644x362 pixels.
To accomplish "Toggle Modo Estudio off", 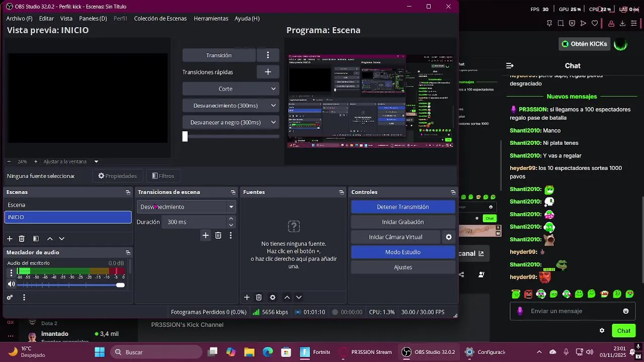I will [x=403, y=252].
